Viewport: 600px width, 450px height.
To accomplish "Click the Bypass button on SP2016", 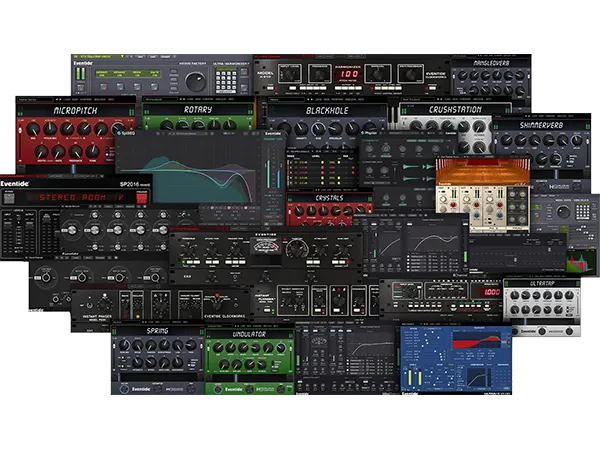I will [9, 198].
